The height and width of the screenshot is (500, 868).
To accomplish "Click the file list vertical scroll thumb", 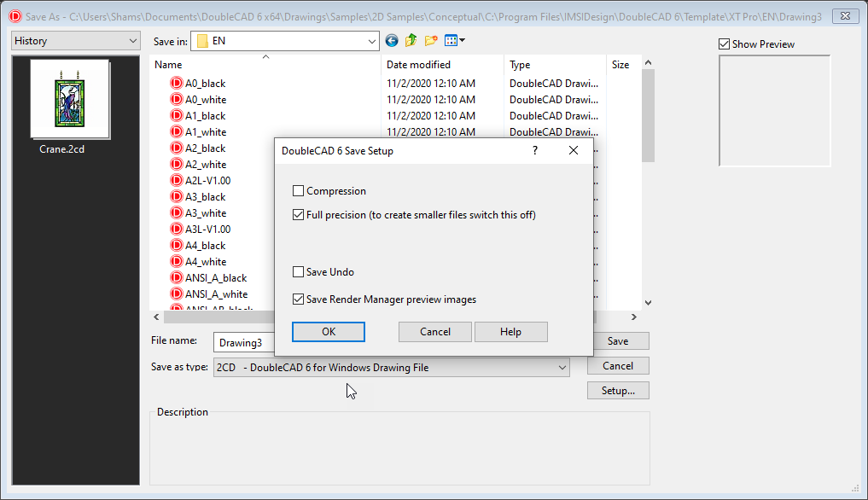I will 649,116.
